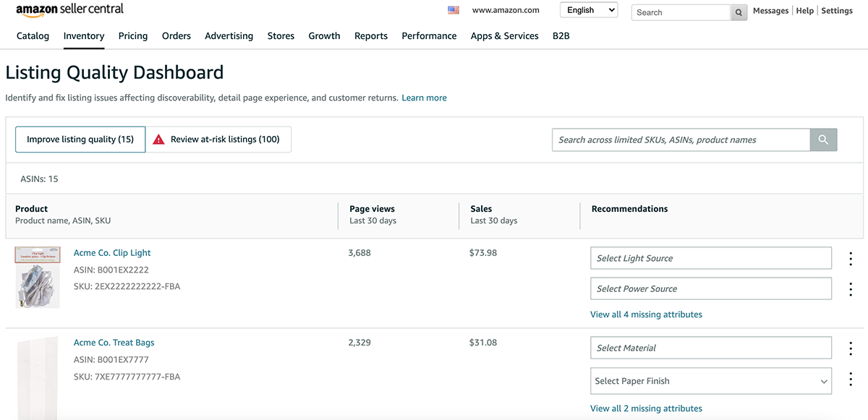Viewport: 868px width, 420px height.
Task: Click the SKU search magnifier button
Action: coord(823,140)
